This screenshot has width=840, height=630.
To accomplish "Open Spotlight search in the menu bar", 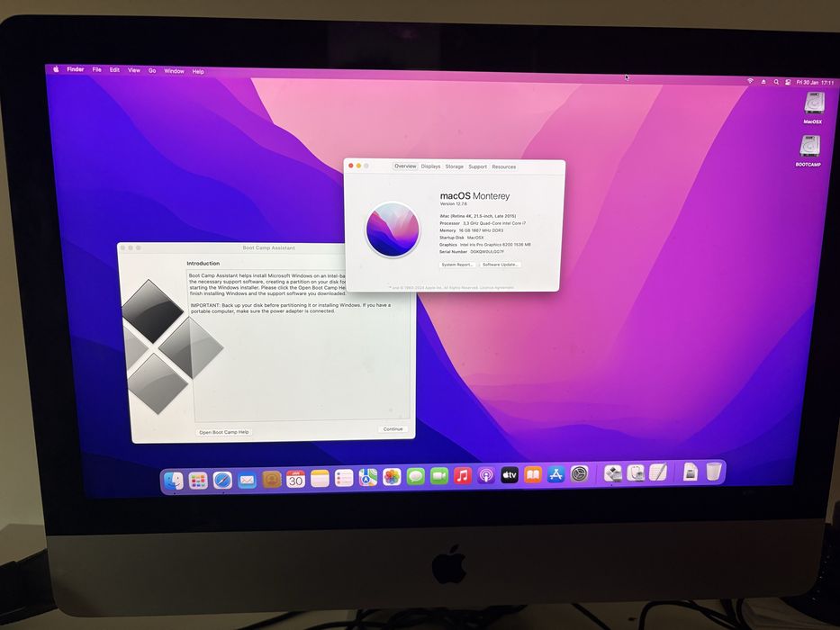I will tap(776, 82).
